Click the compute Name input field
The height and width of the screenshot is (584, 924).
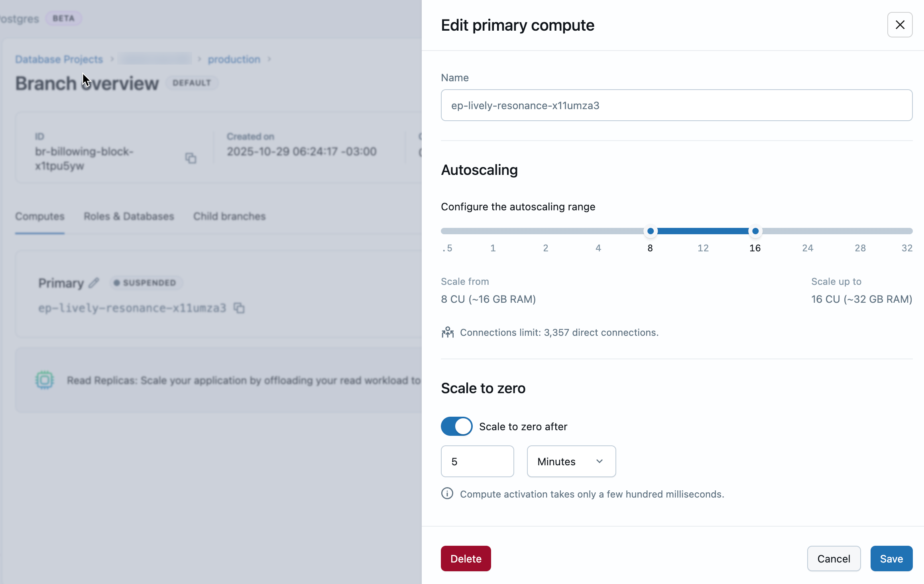[676, 105]
